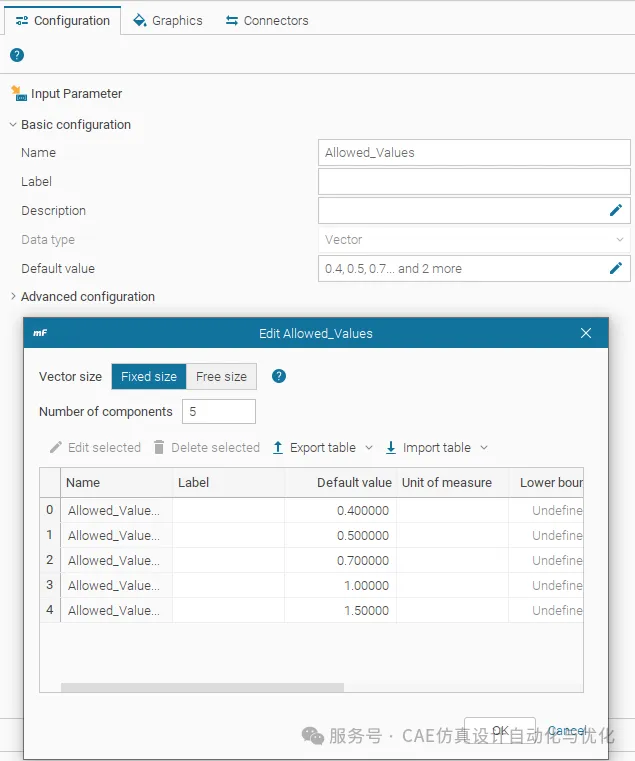The image size is (635, 761).
Task: Select Free size vector option
Action: tap(221, 377)
